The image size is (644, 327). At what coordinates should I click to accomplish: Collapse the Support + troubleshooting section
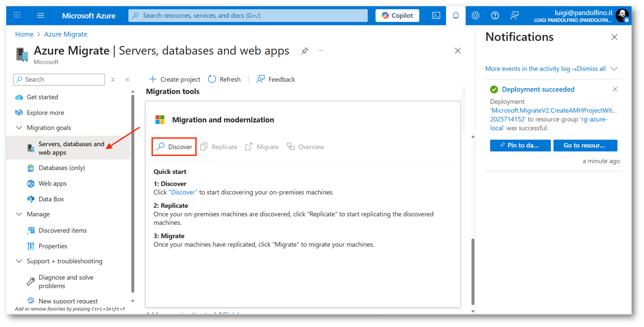pos(19,261)
